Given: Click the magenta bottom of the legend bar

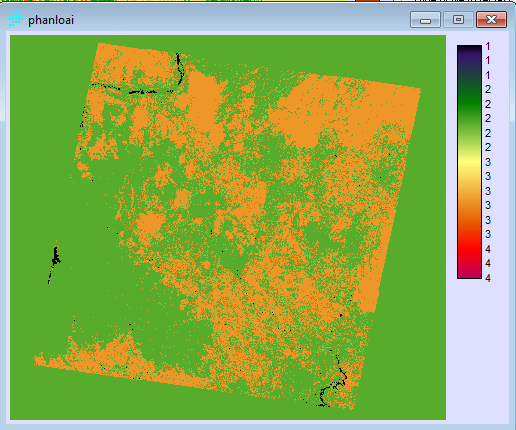Looking at the screenshot, I should 469,272.
